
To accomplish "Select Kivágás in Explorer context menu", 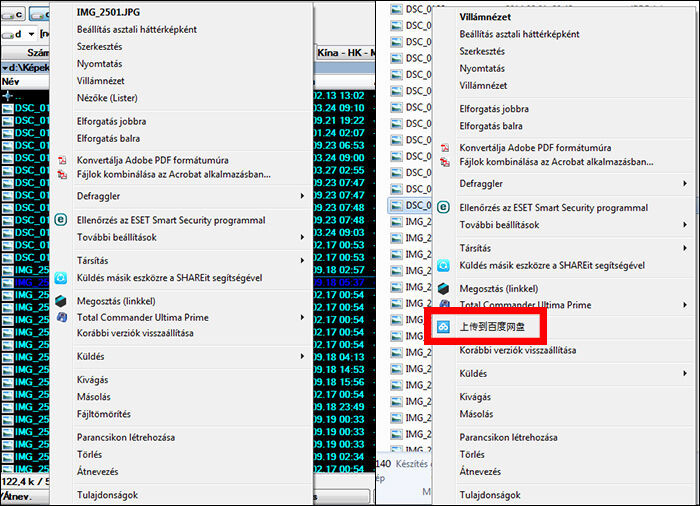I will click(x=475, y=397).
